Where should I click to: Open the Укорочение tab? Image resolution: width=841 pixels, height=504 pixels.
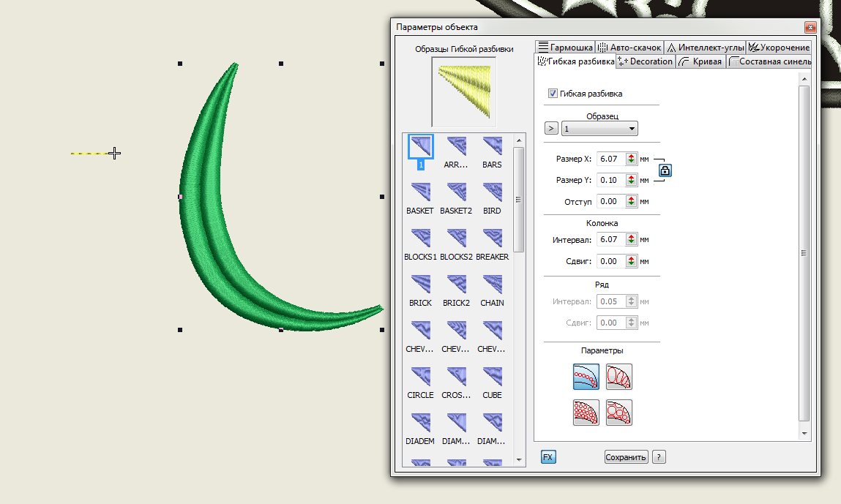779,48
